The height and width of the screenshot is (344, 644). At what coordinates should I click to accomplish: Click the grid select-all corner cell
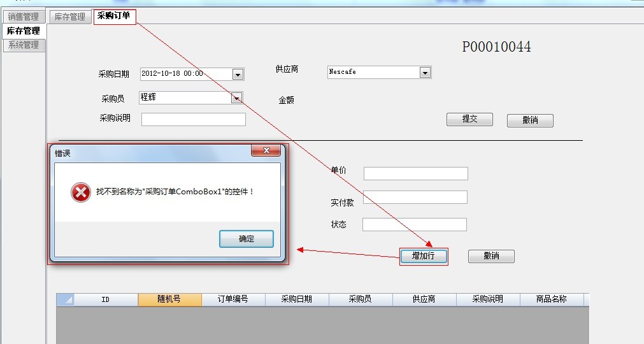[66, 299]
